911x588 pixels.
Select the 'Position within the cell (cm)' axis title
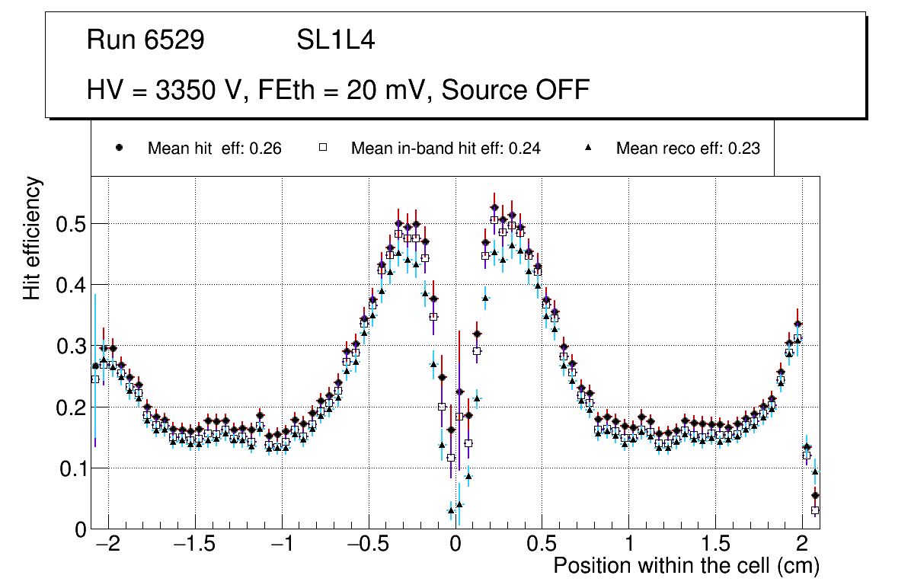(686, 567)
